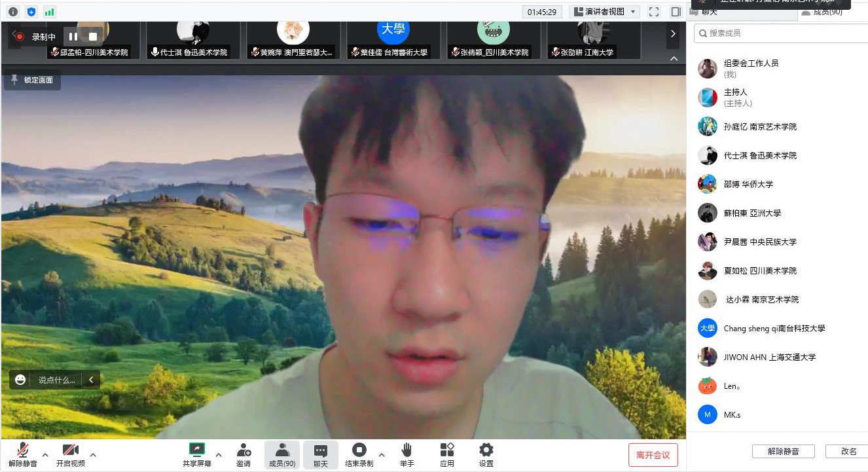Screen dimensions: 868x472
Task: Select member JIWON AHN 上海交通大学
Action: 778,357
